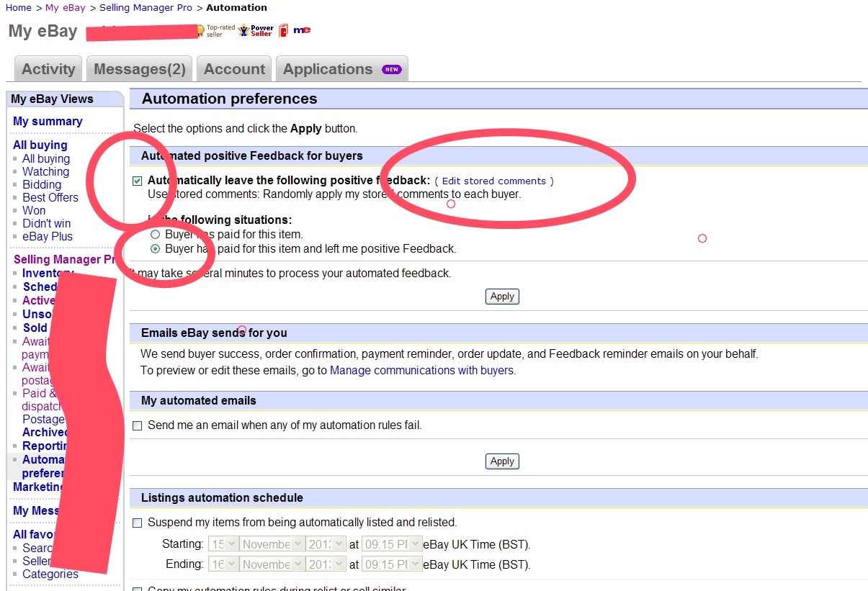The image size is (868, 591).
Task: Click the Top-rated seller badge icon
Action: pyautogui.click(x=200, y=31)
